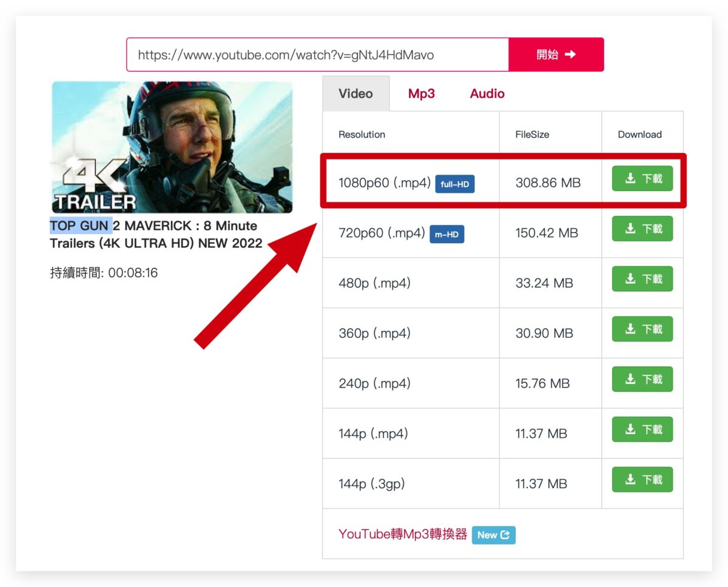This screenshot has width=728, height=587.
Task: Click the m-HD badge
Action: point(447,234)
